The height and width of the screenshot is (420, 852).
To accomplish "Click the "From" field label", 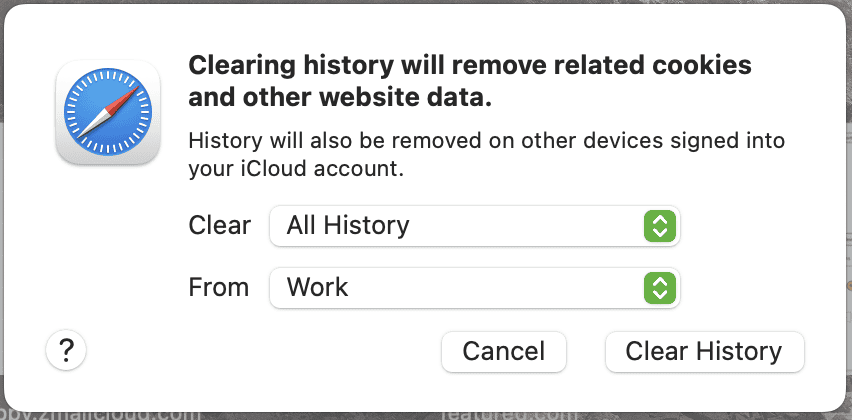I will click(x=219, y=288).
